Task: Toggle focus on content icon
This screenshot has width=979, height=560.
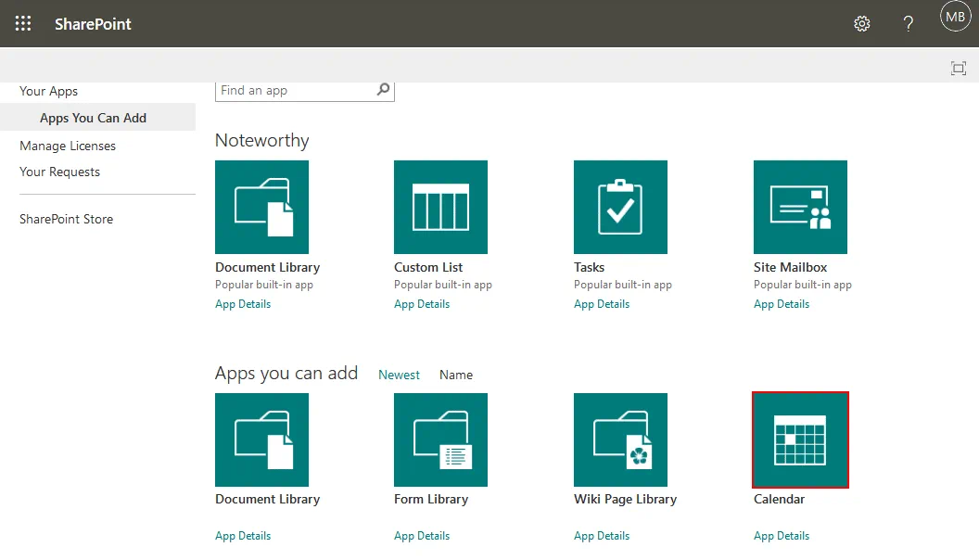Action: [x=959, y=68]
